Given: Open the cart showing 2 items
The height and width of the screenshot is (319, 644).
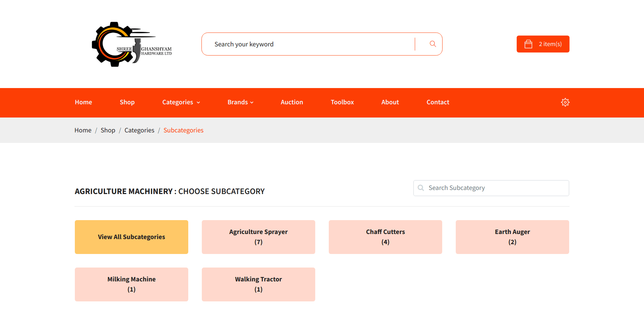Looking at the screenshot, I should coord(543,44).
